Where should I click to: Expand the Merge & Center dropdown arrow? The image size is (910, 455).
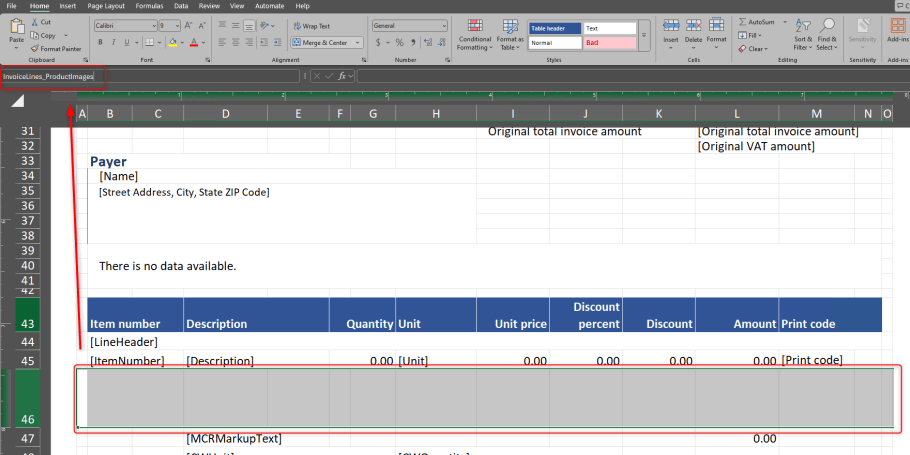point(356,43)
